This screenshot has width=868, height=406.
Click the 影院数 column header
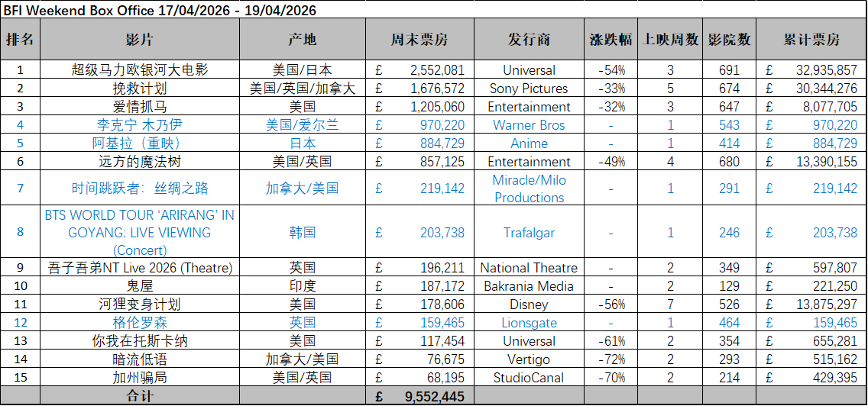click(729, 40)
